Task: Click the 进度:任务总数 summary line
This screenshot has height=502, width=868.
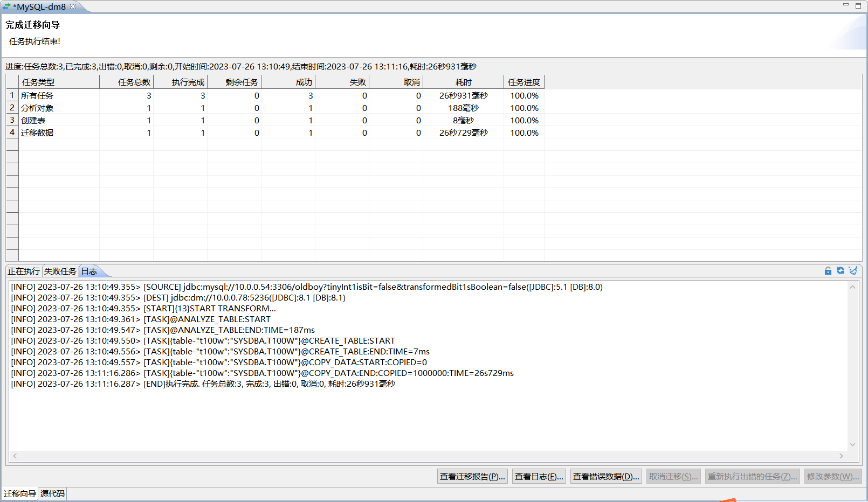Action: (241, 67)
